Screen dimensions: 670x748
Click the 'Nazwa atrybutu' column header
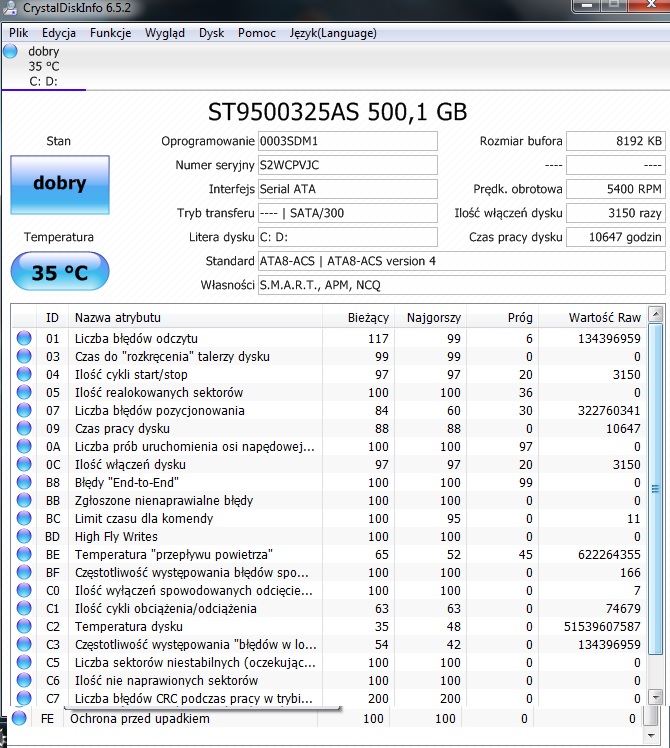tap(195, 318)
